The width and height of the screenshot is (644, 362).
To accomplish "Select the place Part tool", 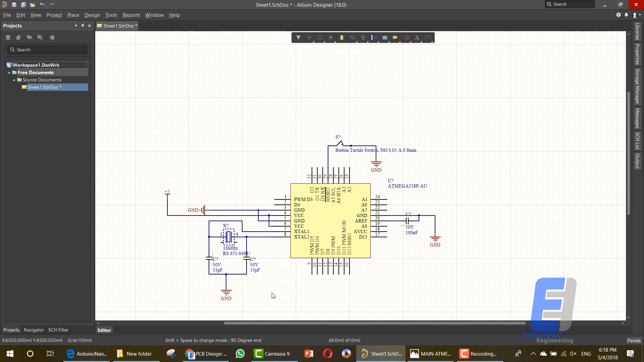I will [x=342, y=38].
